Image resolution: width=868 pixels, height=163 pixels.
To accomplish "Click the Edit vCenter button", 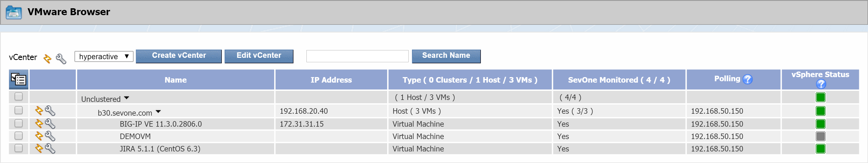I will (259, 56).
